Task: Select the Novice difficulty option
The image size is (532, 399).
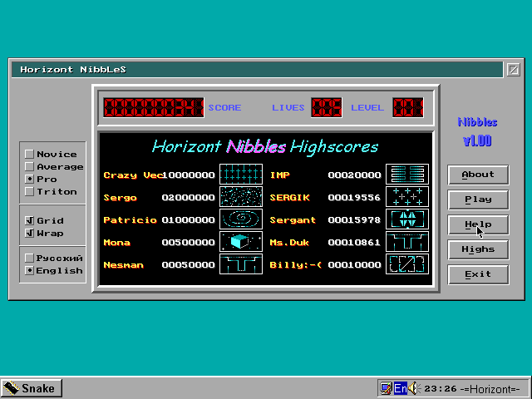Action: (x=30, y=154)
